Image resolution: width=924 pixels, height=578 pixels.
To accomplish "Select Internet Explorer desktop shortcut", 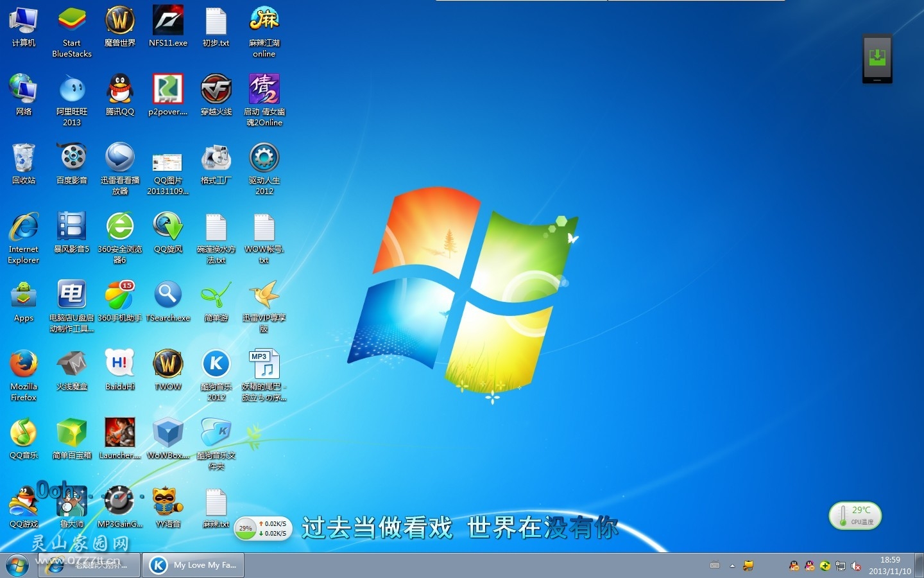I will 24,238.
